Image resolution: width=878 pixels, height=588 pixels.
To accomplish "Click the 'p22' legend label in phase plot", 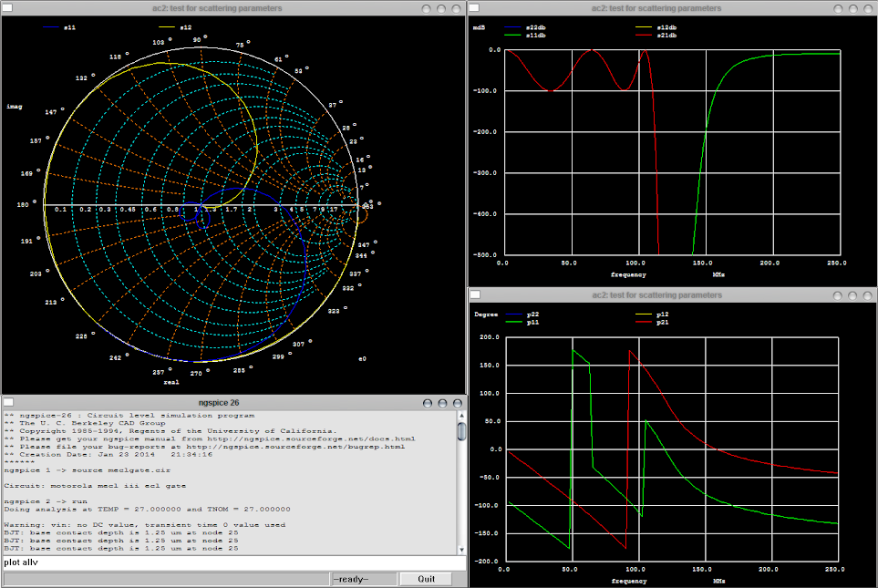I will pos(532,315).
